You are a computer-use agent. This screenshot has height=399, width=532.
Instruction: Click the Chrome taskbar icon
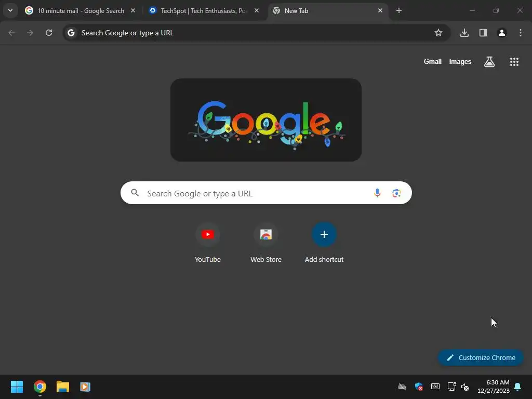40,387
